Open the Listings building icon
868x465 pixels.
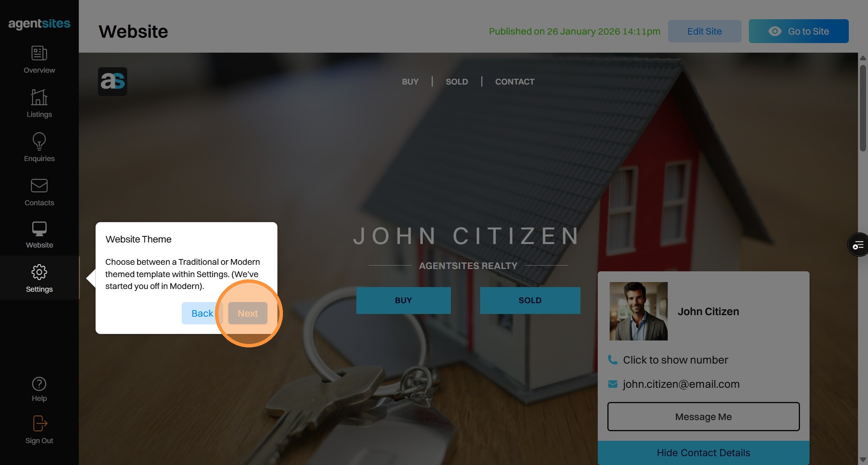click(39, 97)
